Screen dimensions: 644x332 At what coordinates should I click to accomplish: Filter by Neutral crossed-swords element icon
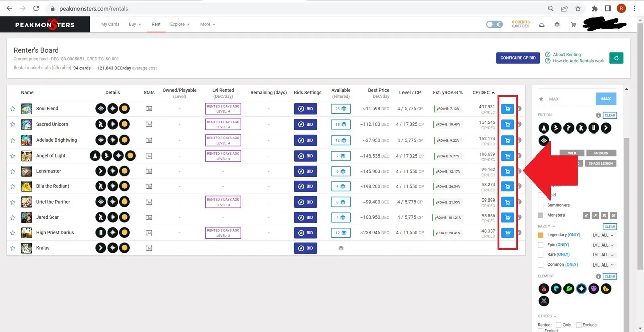543,301
